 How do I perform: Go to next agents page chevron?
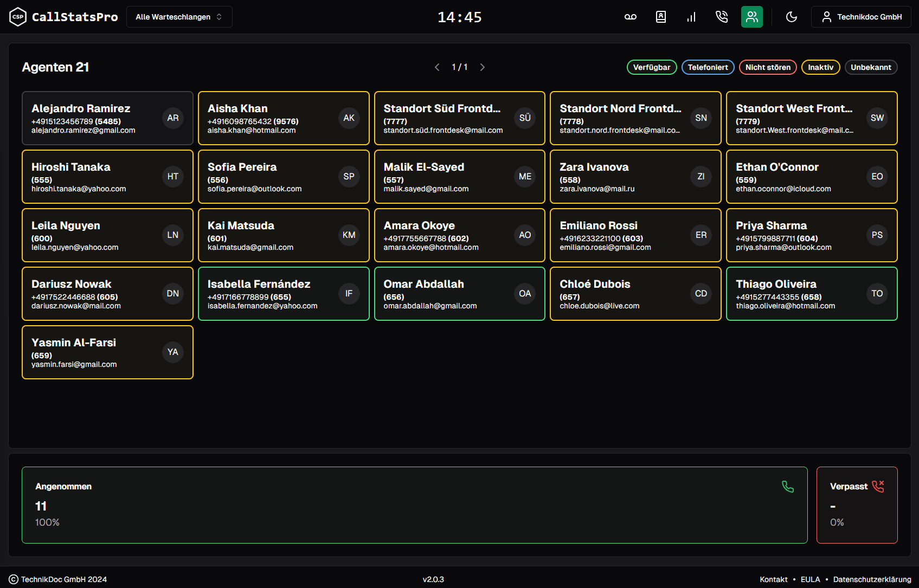[x=482, y=67]
